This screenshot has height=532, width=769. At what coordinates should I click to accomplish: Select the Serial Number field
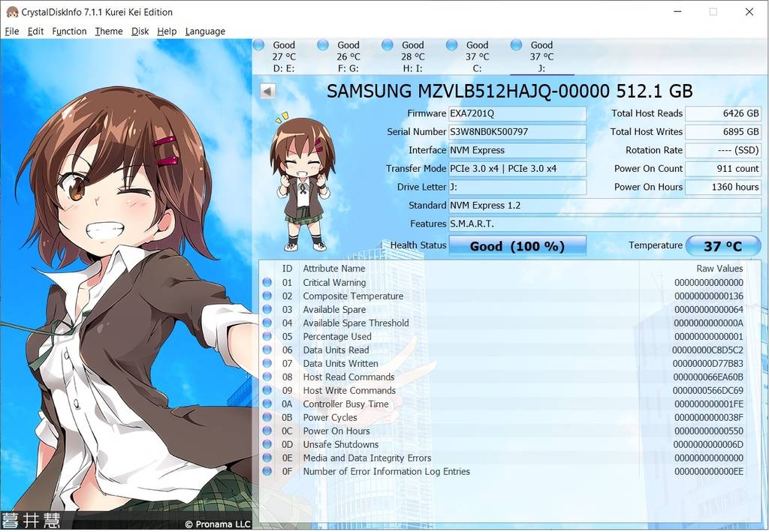(517, 132)
